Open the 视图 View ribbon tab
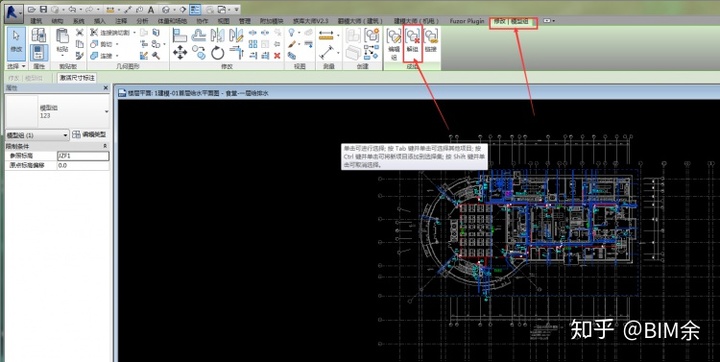This screenshot has height=362, width=720. point(223,21)
